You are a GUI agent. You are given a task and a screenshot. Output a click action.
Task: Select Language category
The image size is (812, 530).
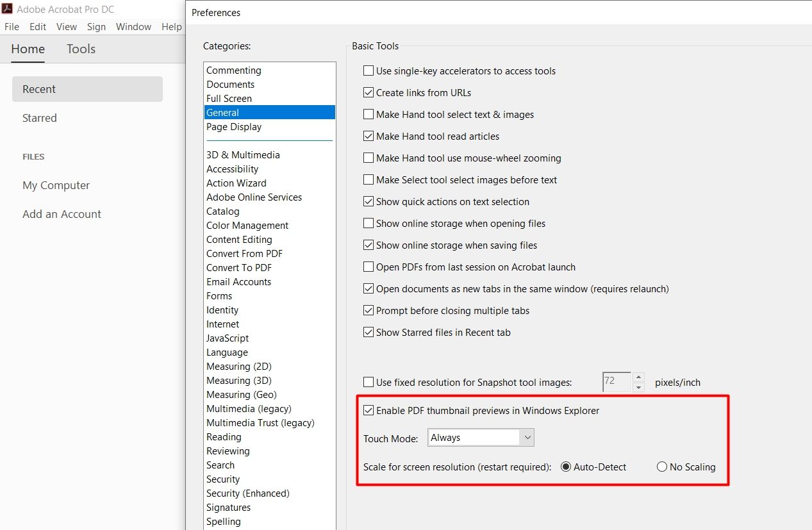coord(270,352)
